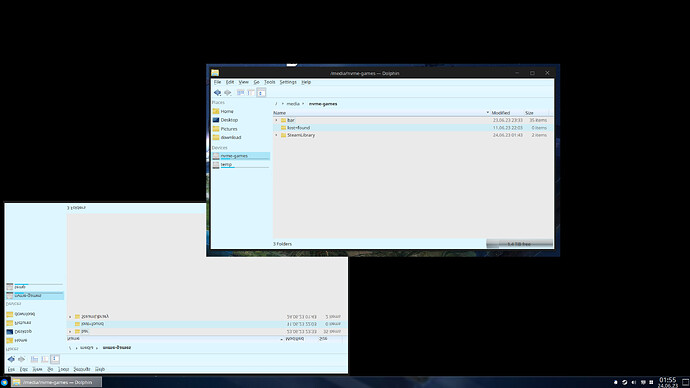Image resolution: width=690 pixels, height=388 pixels.
Task: Open the start menu on taskbar
Action: 4,382
